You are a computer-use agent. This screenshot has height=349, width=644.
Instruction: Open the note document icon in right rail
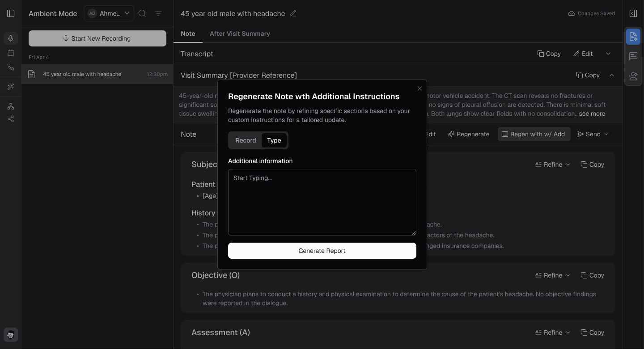633,37
